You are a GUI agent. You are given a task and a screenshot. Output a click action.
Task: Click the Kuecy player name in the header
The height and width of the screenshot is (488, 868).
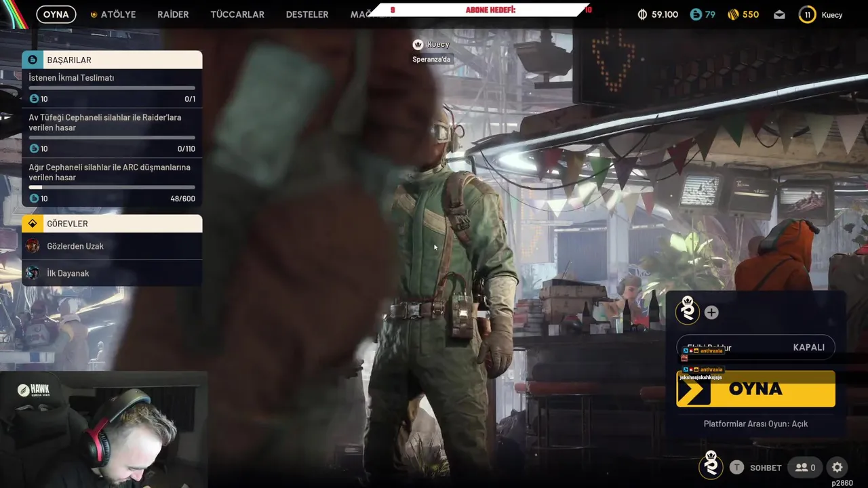(x=832, y=15)
